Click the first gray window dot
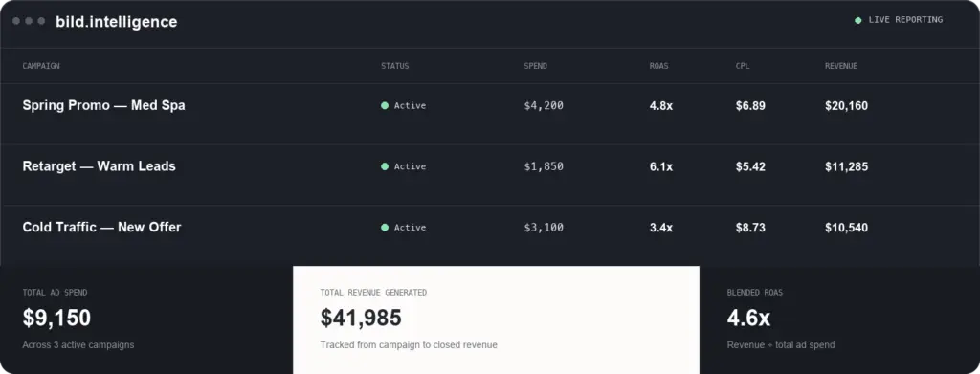The height and width of the screenshot is (374, 980). 16,21
